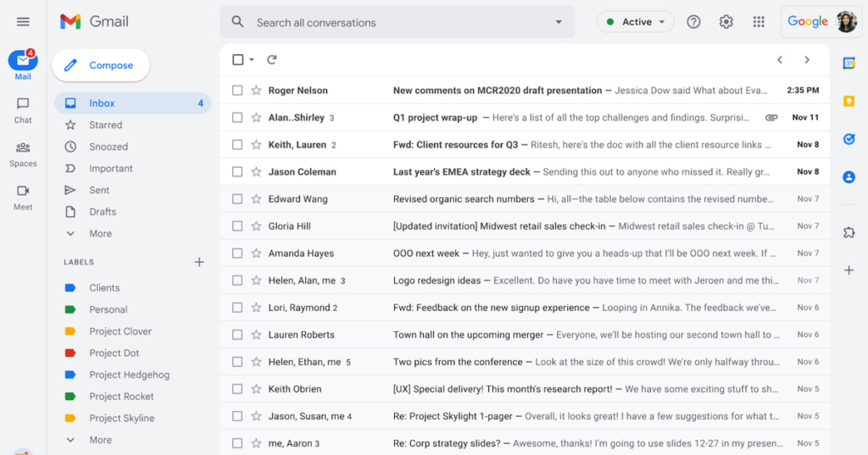Select the Jason Coleman email checkbox
This screenshot has height=455, width=868.
(238, 172)
